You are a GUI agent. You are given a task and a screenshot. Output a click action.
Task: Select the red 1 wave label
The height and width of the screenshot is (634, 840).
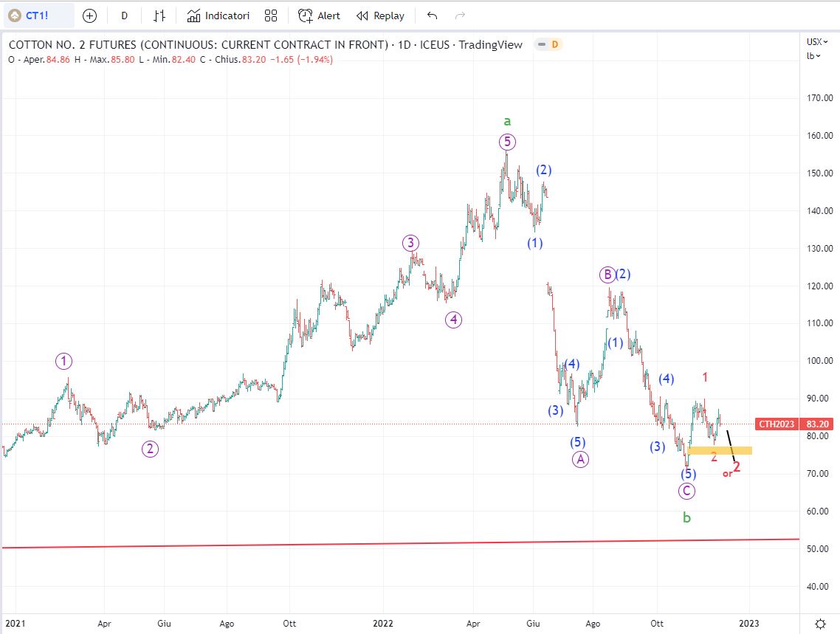[x=705, y=377]
